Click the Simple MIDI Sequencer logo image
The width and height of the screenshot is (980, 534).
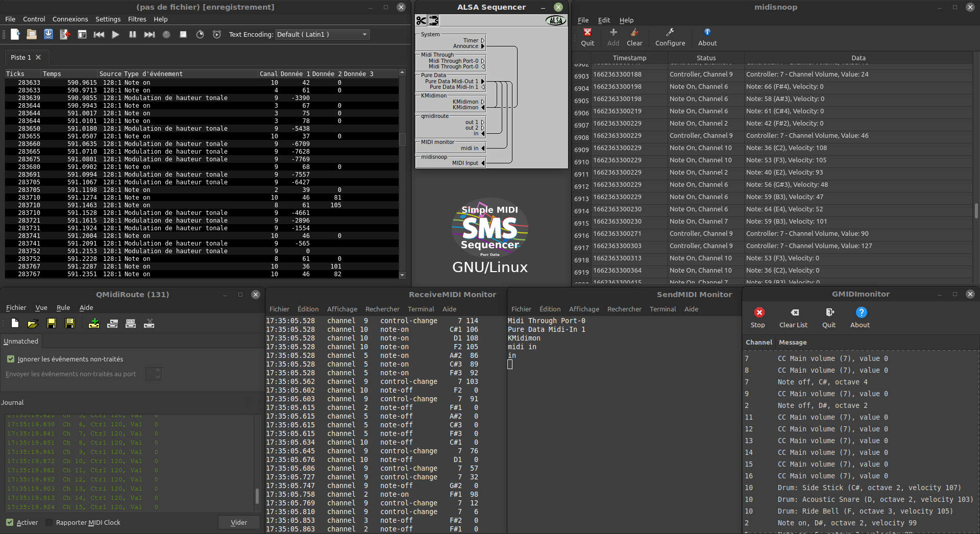tap(489, 229)
